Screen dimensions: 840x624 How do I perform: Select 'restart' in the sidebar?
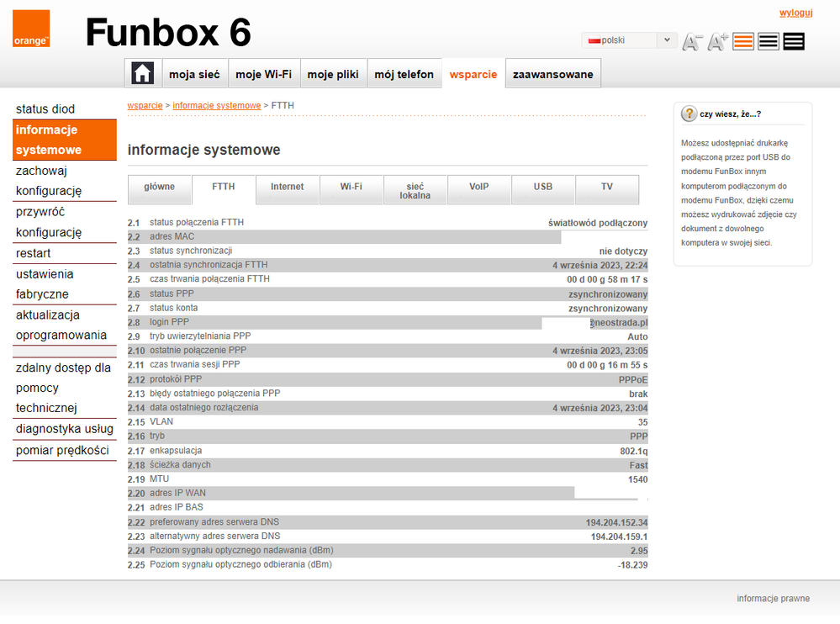click(x=34, y=253)
